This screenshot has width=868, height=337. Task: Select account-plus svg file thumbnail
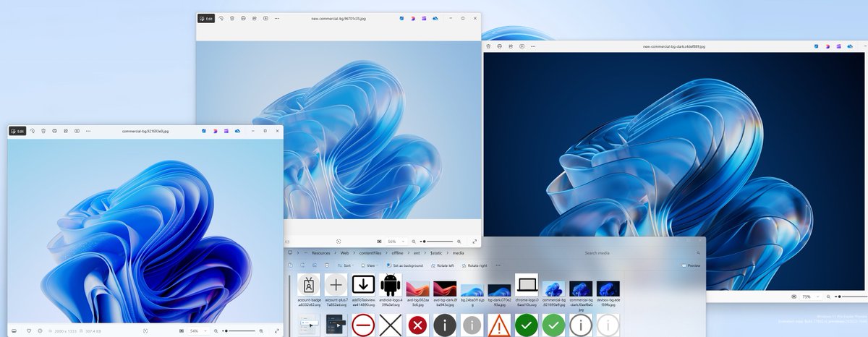[336, 285]
